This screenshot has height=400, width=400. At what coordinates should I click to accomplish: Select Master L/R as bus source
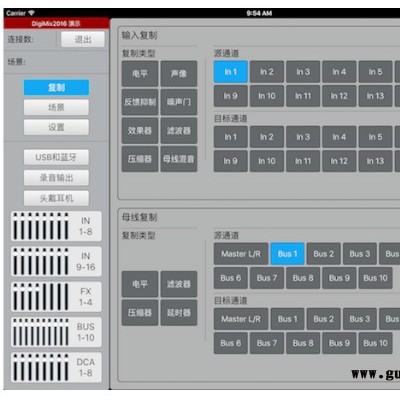tap(241, 254)
